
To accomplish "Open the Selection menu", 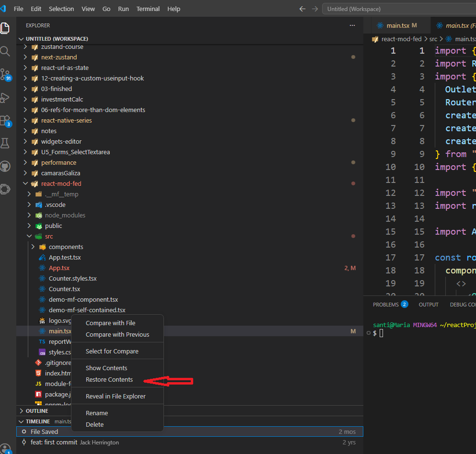I will [61, 9].
